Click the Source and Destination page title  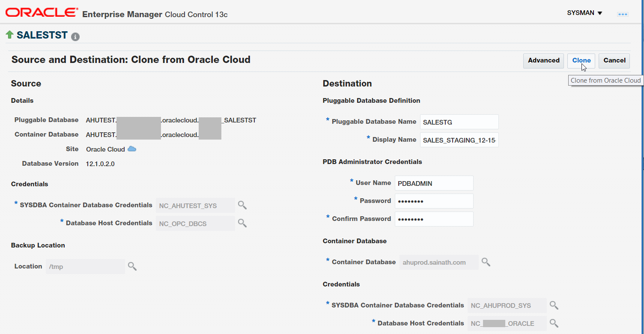[x=131, y=60]
